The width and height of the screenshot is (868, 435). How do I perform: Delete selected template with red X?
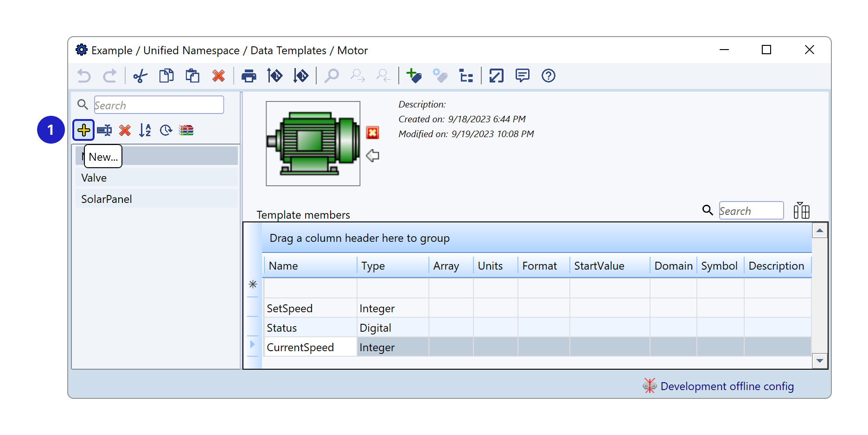point(125,130)
